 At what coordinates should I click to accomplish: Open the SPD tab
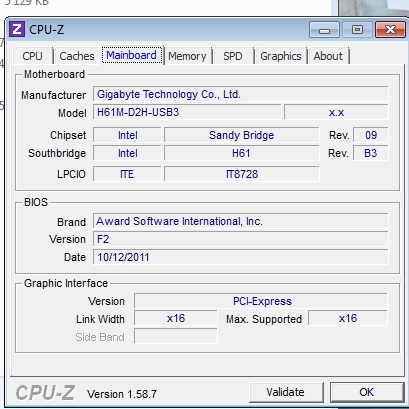pos(233,56)
